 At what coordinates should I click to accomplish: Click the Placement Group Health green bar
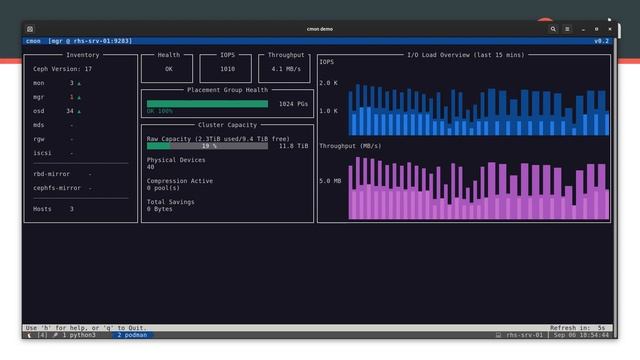click(207, 104)
